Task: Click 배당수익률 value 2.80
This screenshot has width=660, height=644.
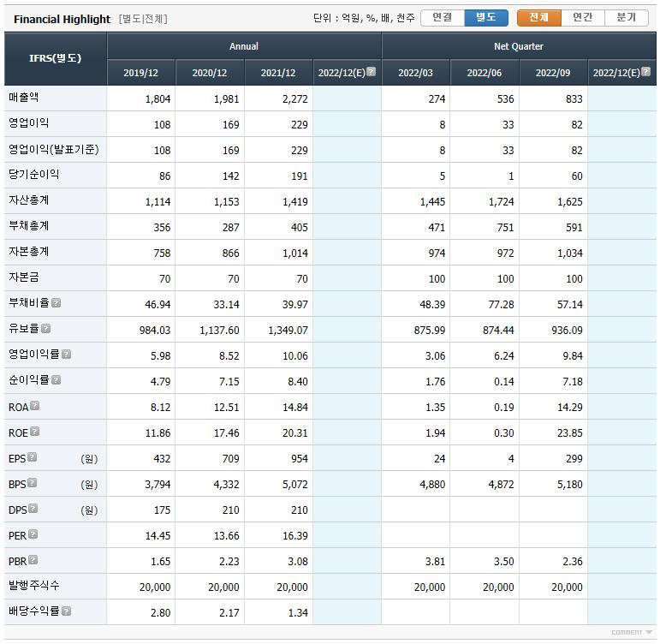Action: (x=160, y=613)
